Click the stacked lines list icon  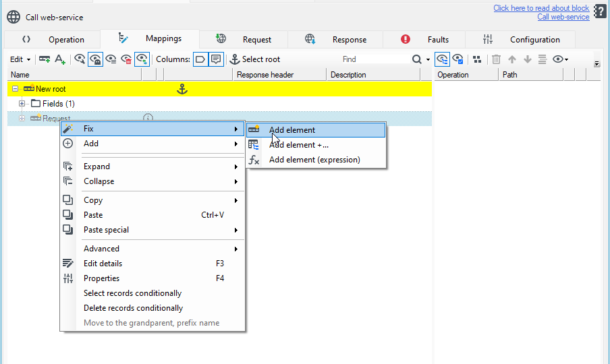[x=543, y=59]
